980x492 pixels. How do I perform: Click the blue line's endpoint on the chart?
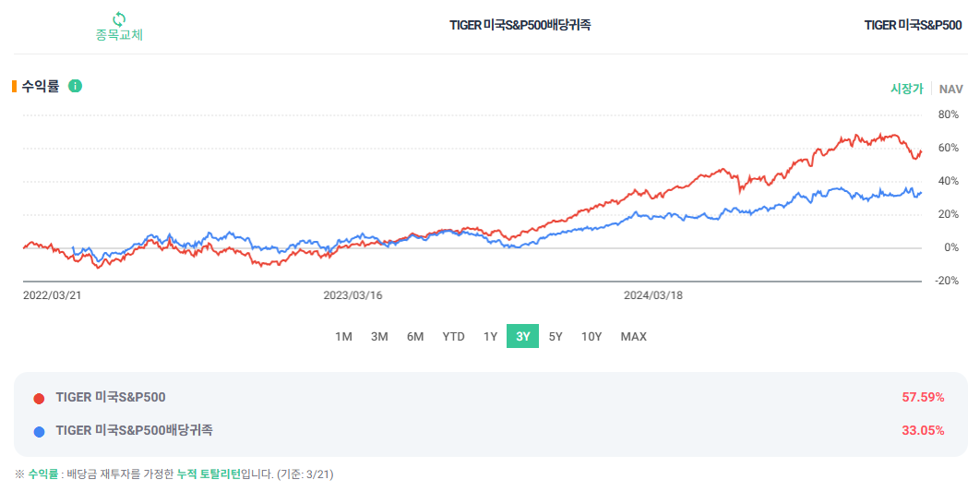(921, 193)
